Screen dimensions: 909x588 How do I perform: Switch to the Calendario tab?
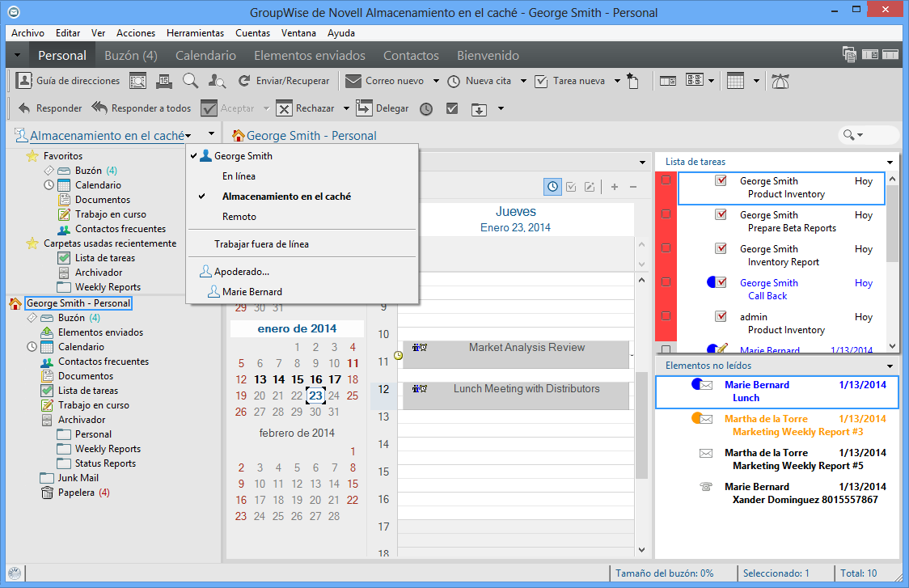tap(205, 56)
